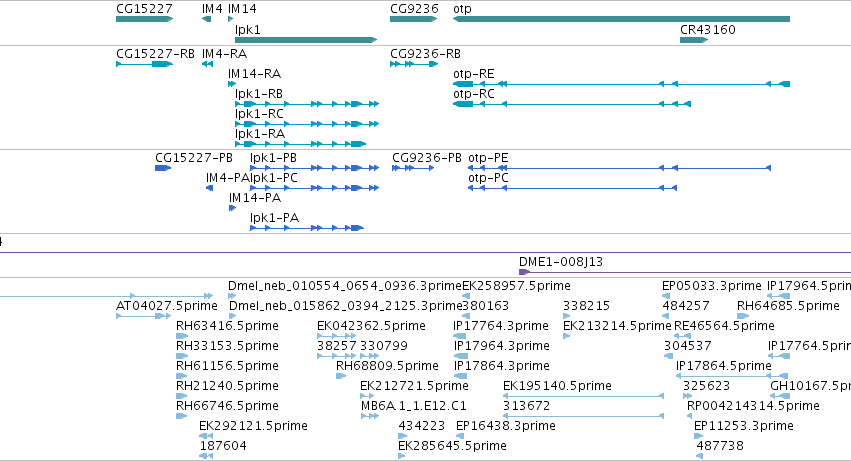This screenshot has width=851, height=461.
Task: Select the RE46564.5prime EST label
Action: pos(724,326)
